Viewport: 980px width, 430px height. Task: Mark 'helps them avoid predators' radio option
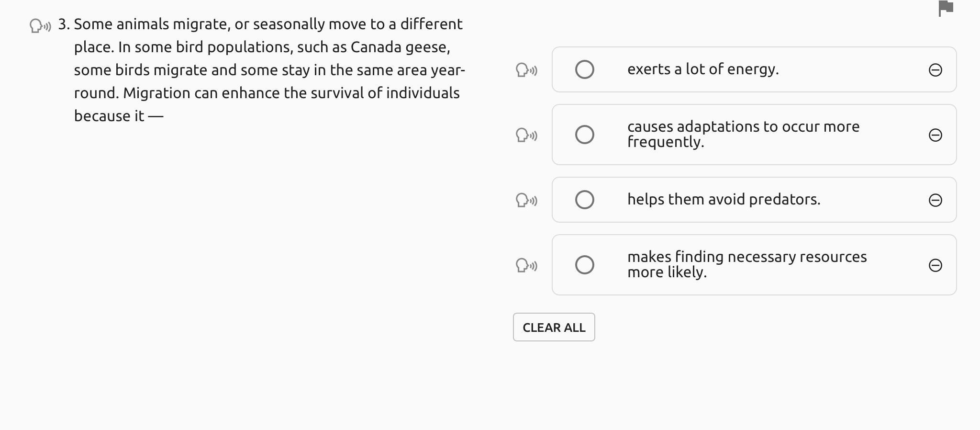pos(584,200)
